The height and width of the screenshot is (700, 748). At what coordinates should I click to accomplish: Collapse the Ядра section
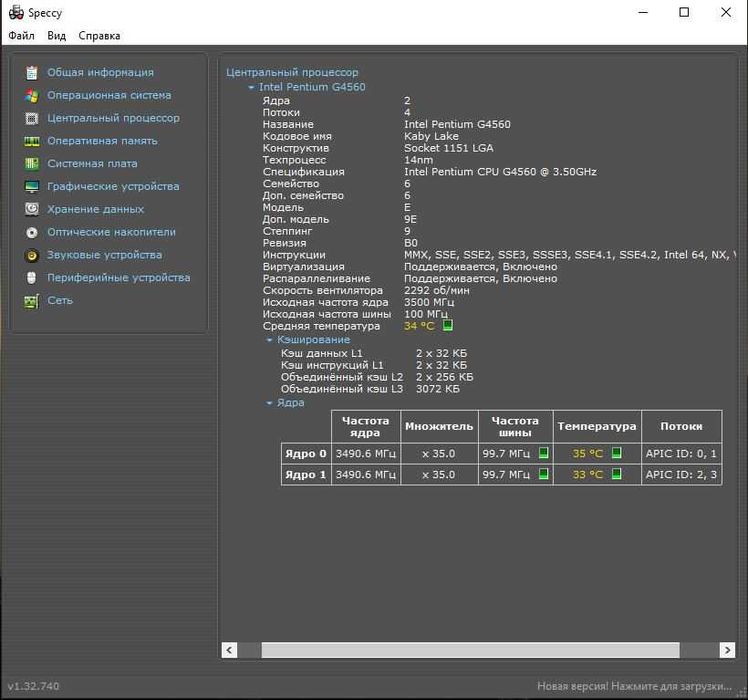coord(269,403)
